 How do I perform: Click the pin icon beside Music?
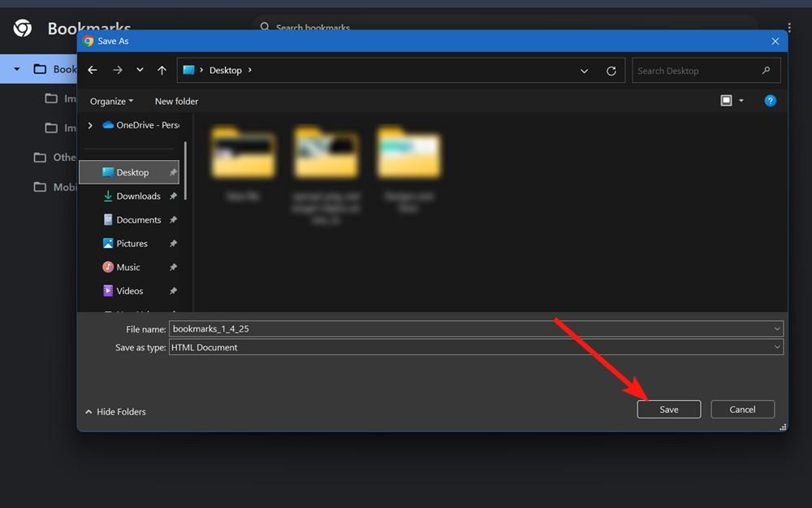tap(173, 267)
